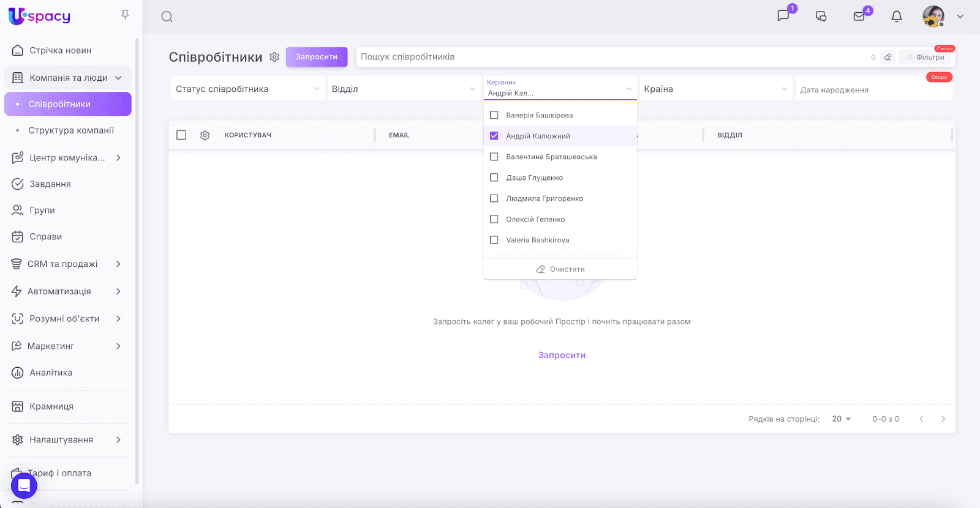Go to Завдання in the sidebar
The width and height of the screenshot is (980, 508).
click(x=50, y=184)
